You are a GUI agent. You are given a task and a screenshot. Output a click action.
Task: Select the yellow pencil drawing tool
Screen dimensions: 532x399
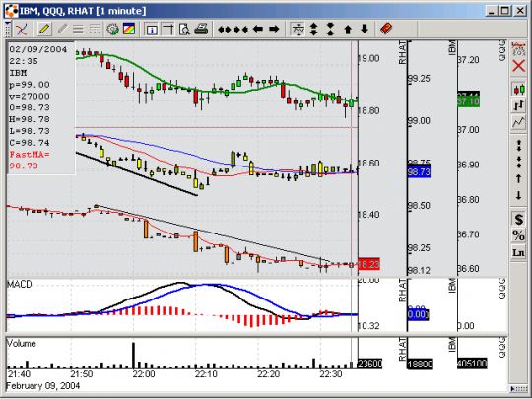pos(44,30)
